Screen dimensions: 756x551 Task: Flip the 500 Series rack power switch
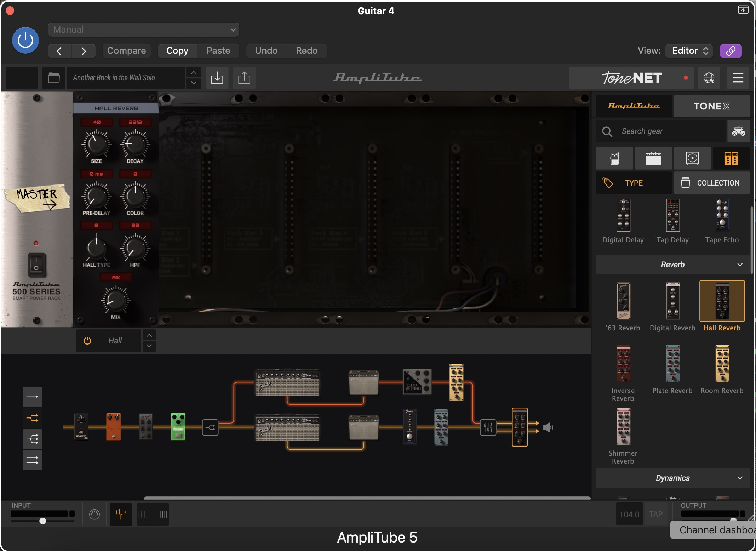(36, 265)
